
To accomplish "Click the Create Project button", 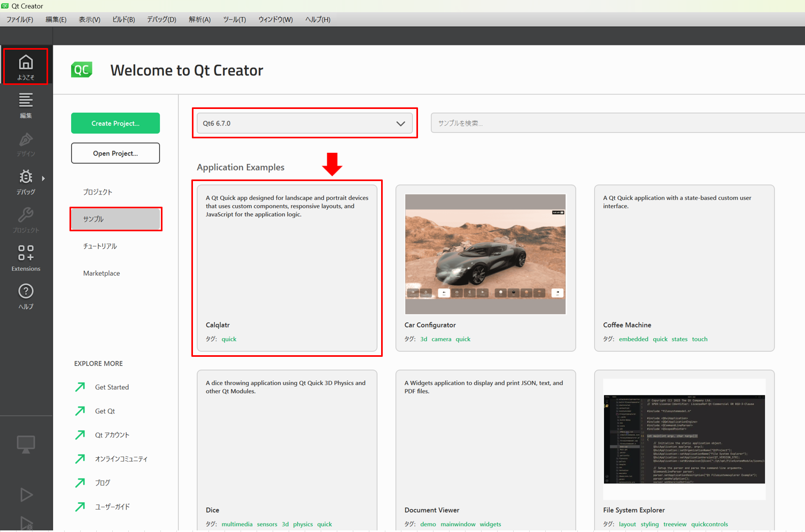I will [x=115, y=123].
